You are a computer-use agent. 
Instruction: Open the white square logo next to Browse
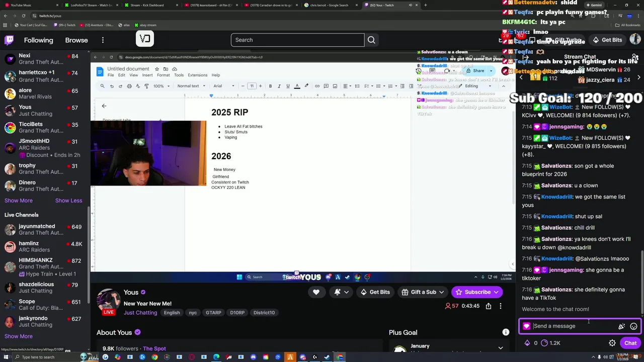[145, 39]
